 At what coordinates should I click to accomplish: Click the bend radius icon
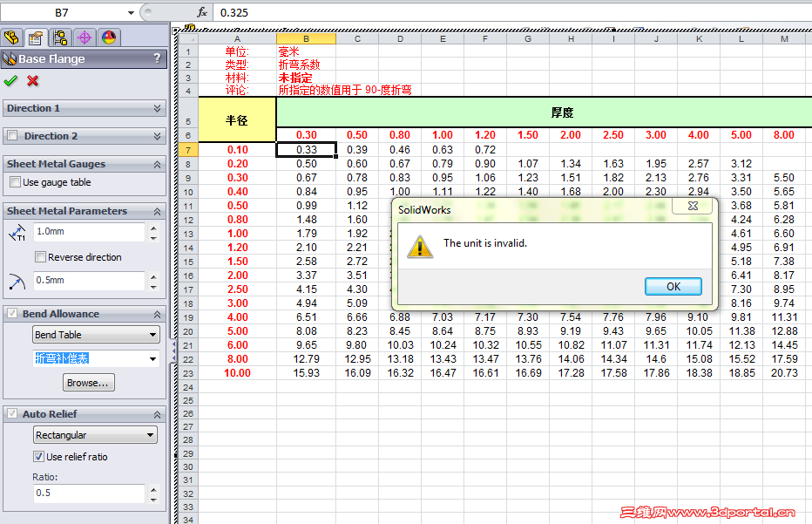click(17, 282)
